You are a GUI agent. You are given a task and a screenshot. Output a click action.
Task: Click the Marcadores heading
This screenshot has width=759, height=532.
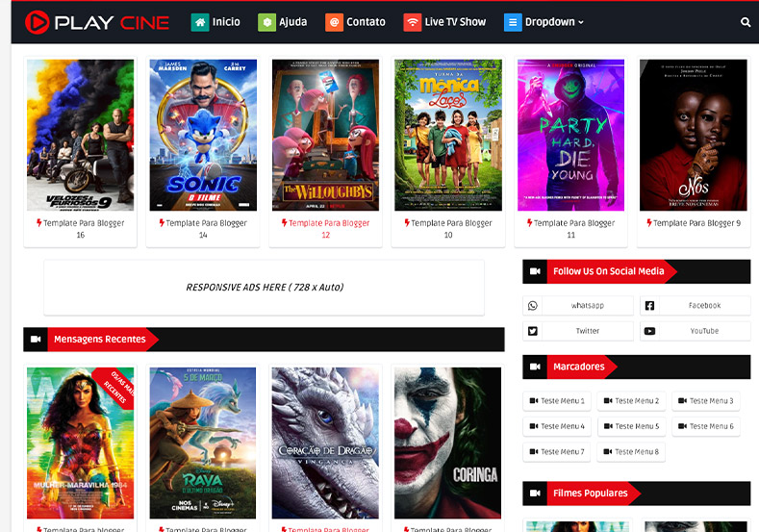[579, 367]
